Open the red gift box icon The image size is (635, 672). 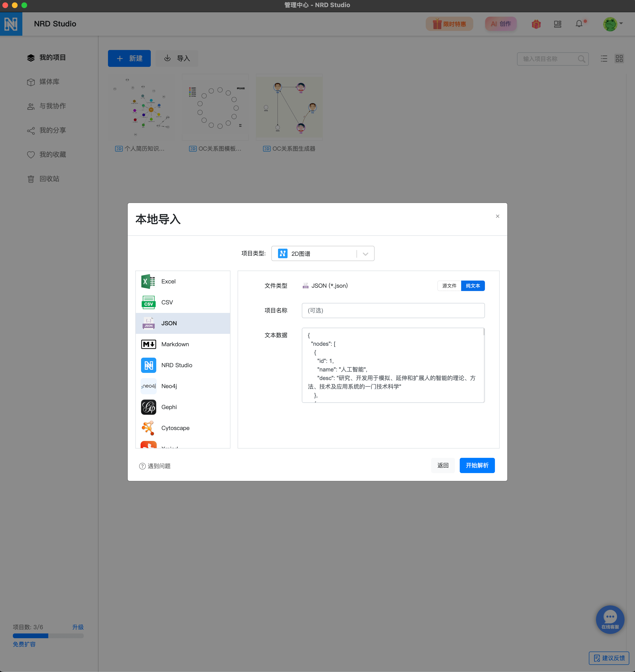(x=536, y=24)
